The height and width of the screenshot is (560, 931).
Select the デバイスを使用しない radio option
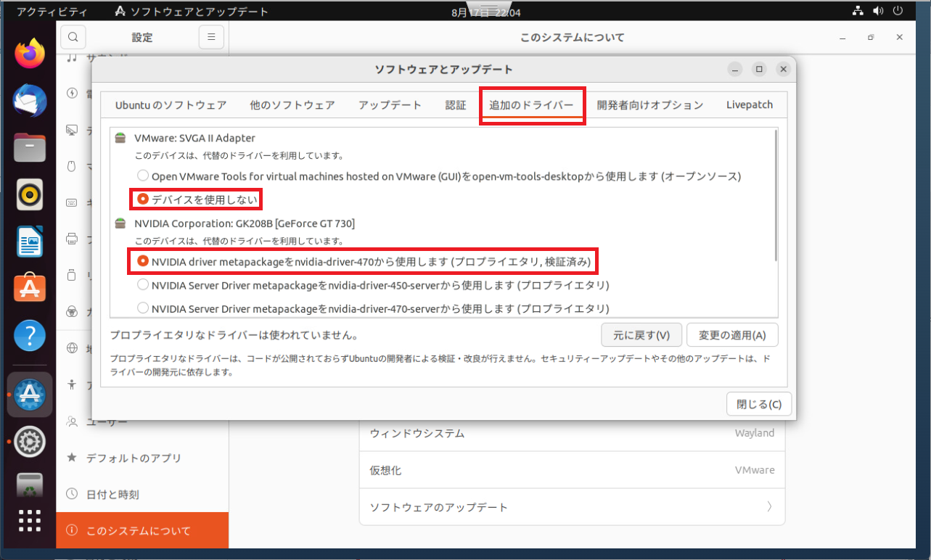198,198
